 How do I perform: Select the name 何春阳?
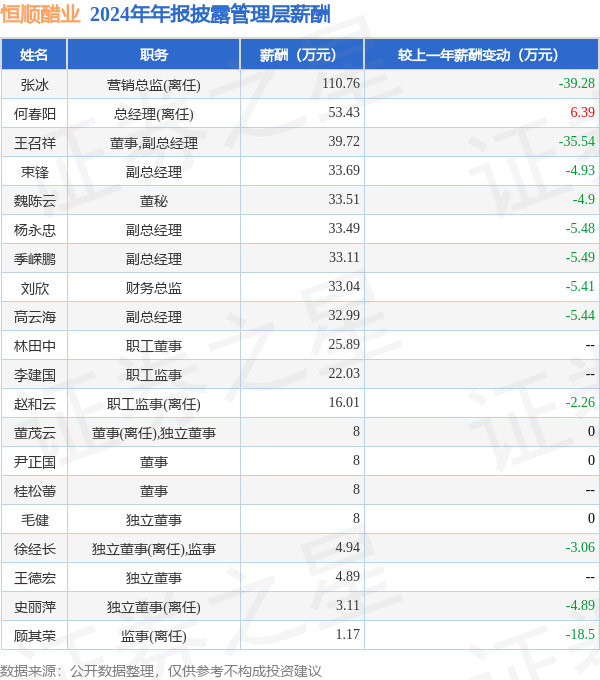click(x=35, y=114)
